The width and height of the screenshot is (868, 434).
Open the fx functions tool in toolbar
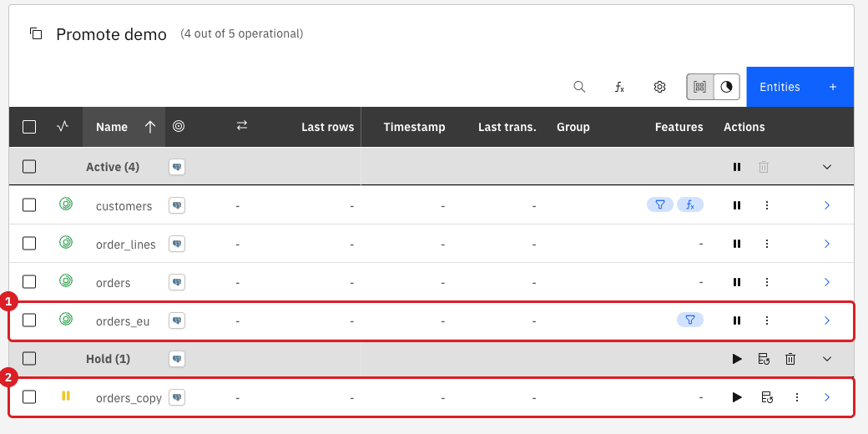click(x=619, y=87)
